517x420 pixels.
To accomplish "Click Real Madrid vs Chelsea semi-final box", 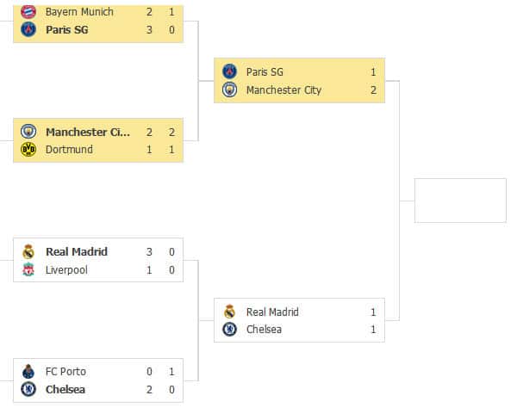I will pyautogui.click(x=299, y=320).
